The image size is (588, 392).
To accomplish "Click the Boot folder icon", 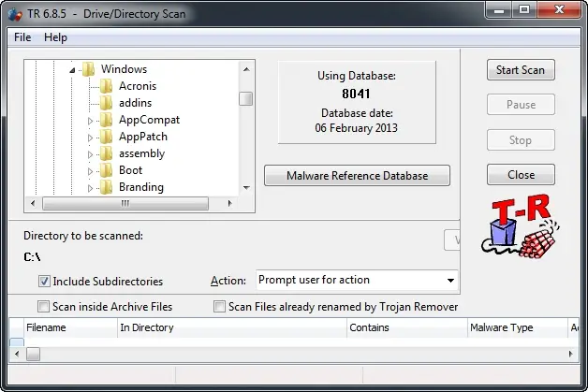I will [107, 170].
